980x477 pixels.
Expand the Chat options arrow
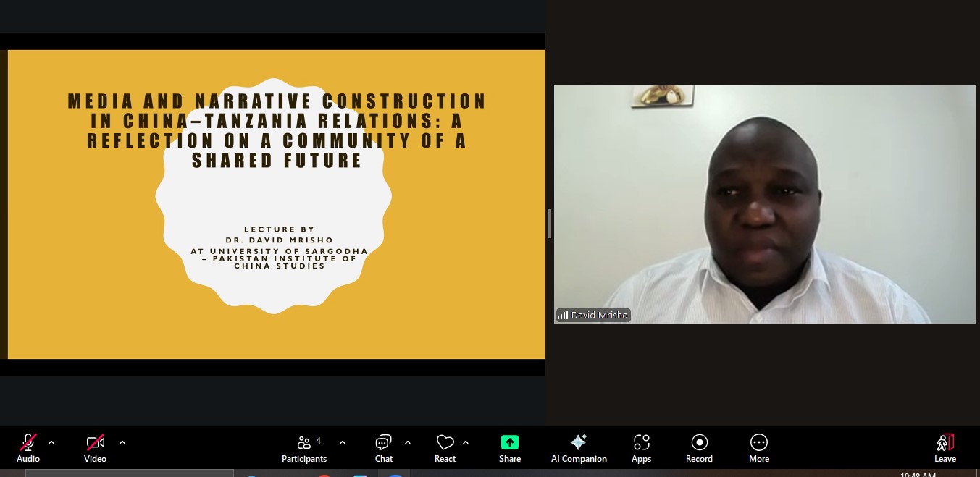pyautogui.click(x=408, y=442)
